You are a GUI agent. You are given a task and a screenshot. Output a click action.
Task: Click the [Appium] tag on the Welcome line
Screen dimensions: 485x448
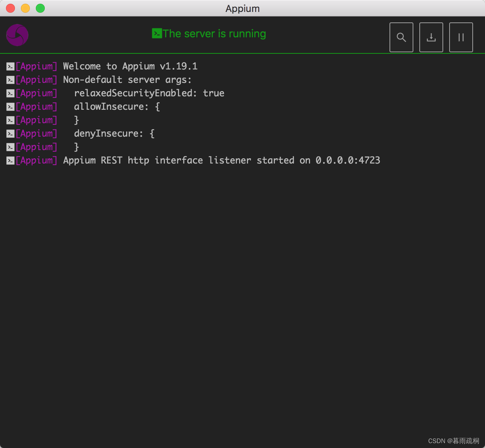point(37,66)
